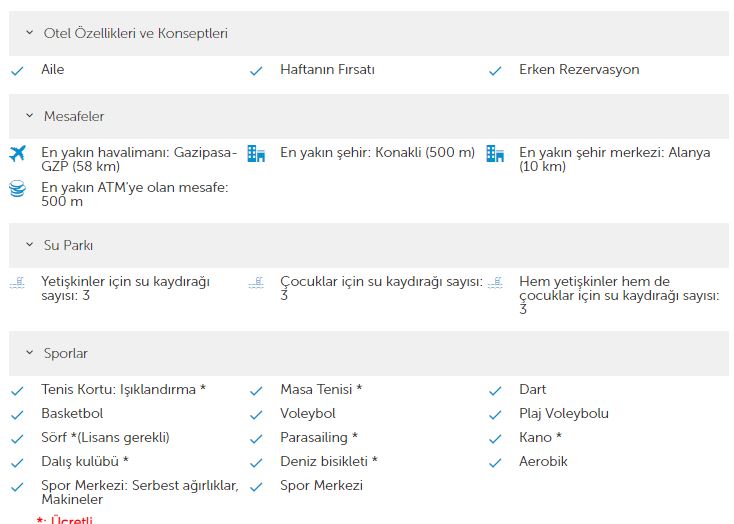Click the checkmark next to Aile
734x524 pixels.
(17, 71)
